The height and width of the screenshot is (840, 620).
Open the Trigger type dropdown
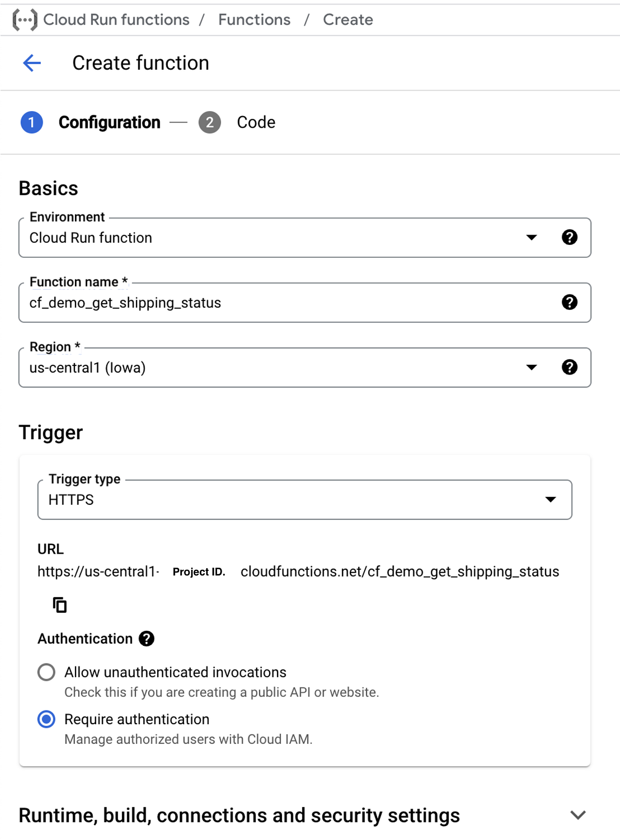click(x=305, y=500)
